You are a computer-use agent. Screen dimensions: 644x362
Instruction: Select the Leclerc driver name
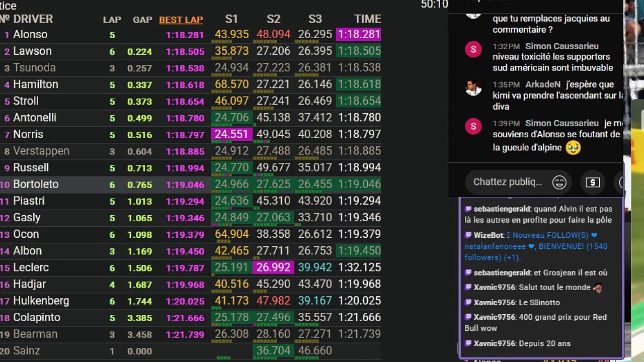coord(31,267)
